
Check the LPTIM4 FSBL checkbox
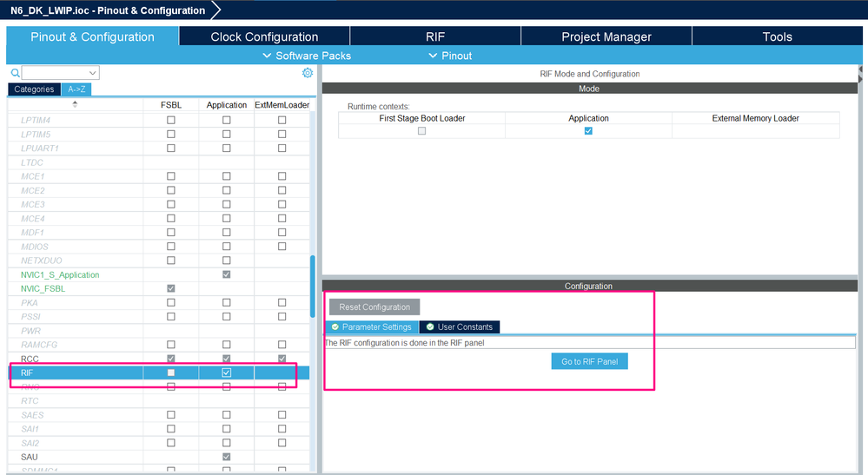point(171,120)
